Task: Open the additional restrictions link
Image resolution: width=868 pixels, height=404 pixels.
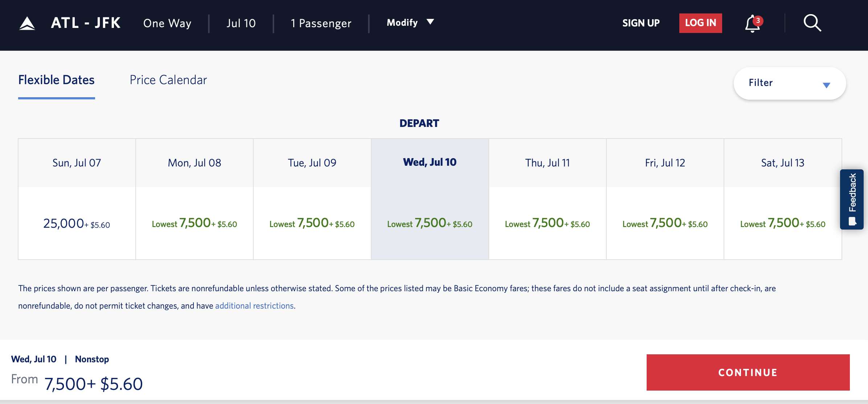Action: point(254,306)
